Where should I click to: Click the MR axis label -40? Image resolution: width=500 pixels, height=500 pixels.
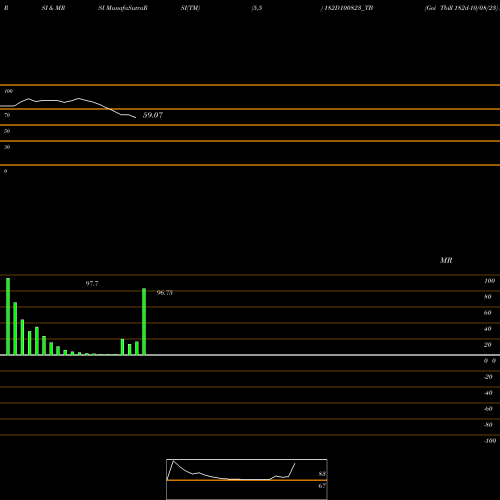coord(488,393)
